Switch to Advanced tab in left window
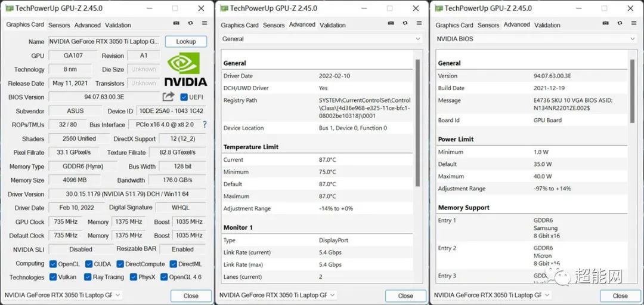Image resolution: width=644 pixels, height=305 pixels. pos(88,25)
